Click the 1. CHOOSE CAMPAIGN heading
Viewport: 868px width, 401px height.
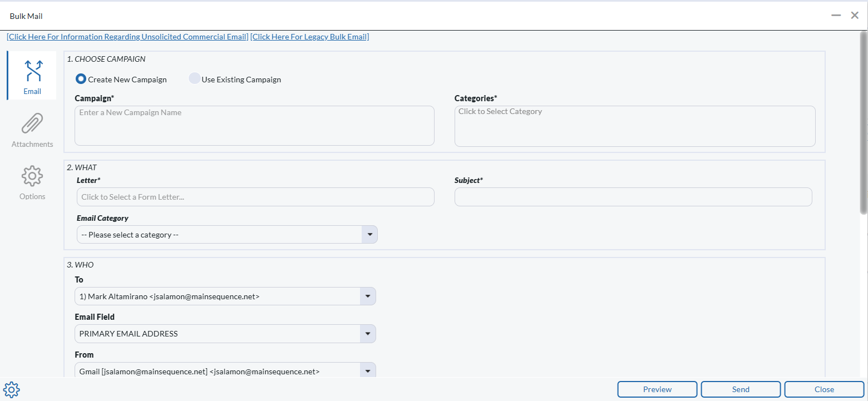(106, 58)
